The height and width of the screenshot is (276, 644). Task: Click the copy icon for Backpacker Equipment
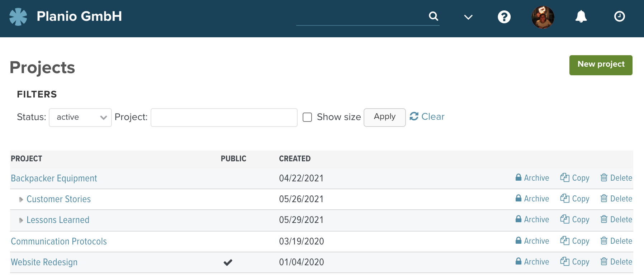coord(565,177)
